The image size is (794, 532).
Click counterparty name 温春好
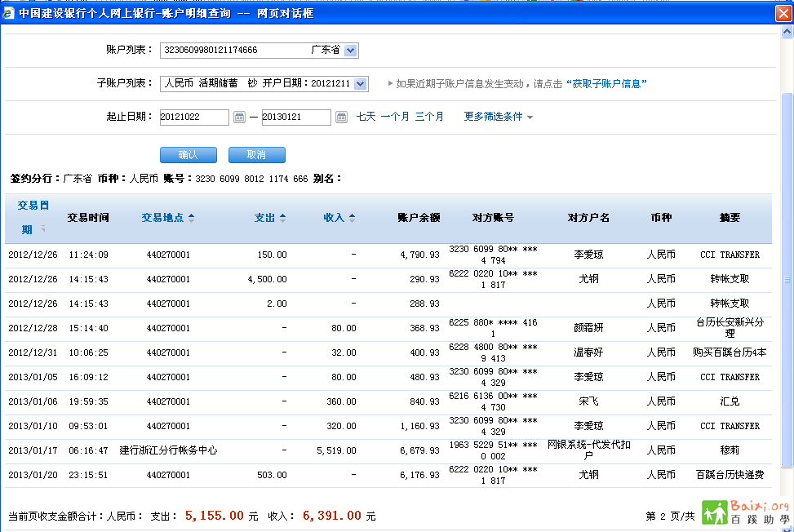pos(588,352)
